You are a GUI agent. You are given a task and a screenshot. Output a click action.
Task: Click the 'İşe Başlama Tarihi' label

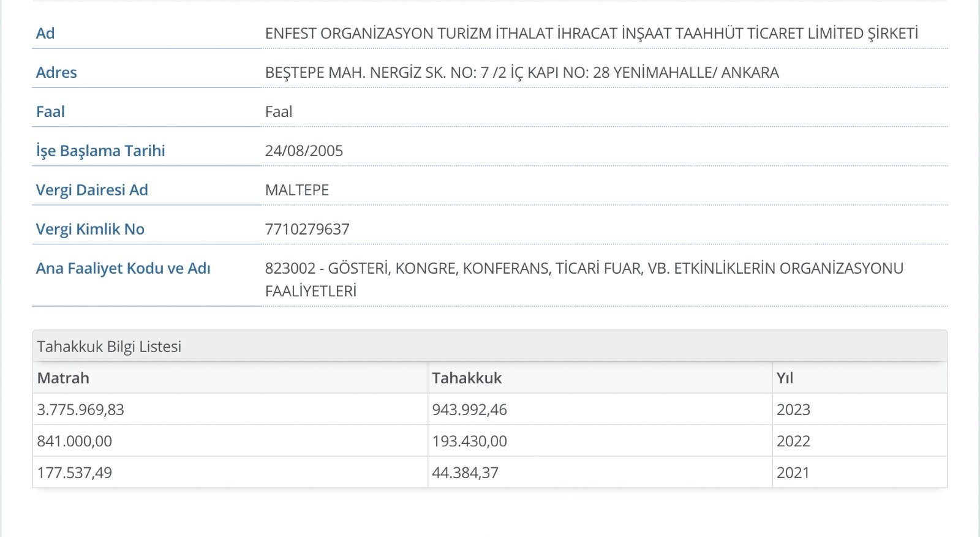tap(100, 151)
